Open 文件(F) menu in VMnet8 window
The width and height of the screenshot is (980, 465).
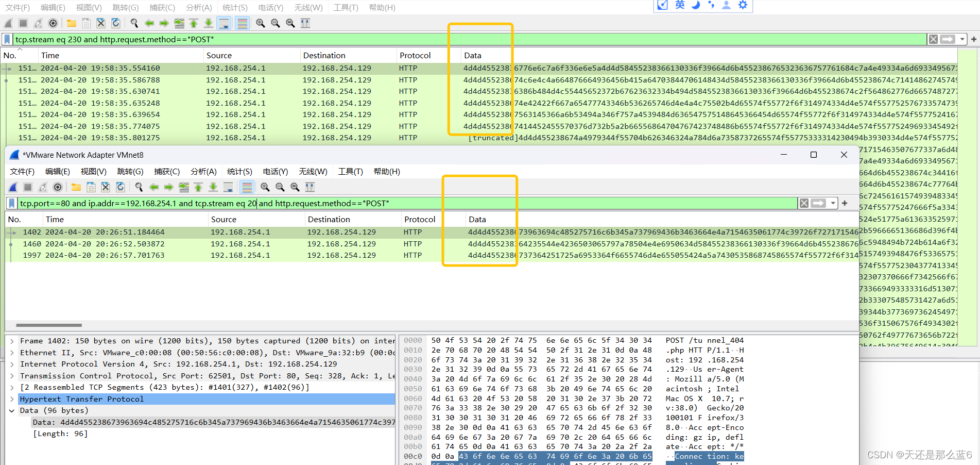point(22,172)
